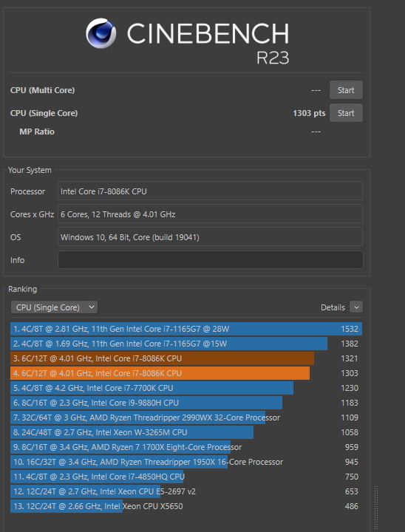The width and height of the screenshot is (405, 532).
Task: Select ranking row 11, Core i7-4850HQ
Action: tap(186, 477)
